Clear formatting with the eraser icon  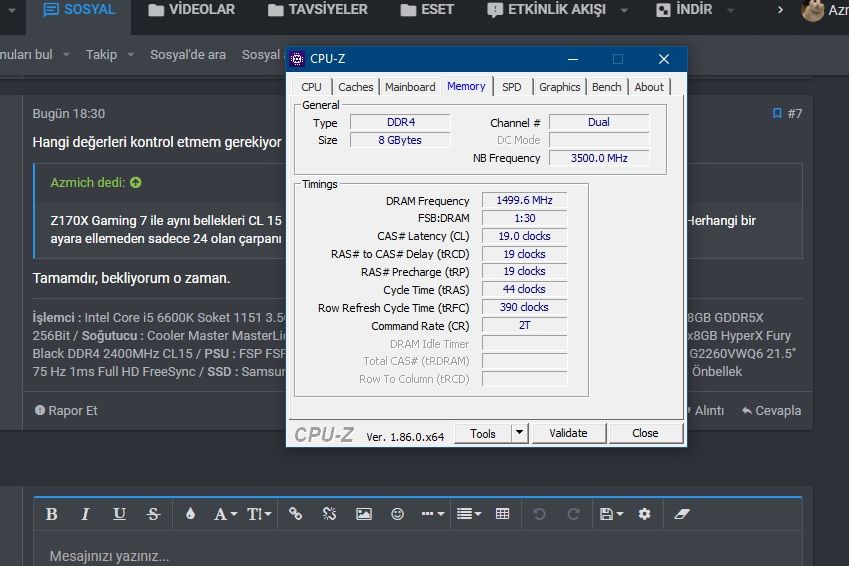[x=682, y=513]
